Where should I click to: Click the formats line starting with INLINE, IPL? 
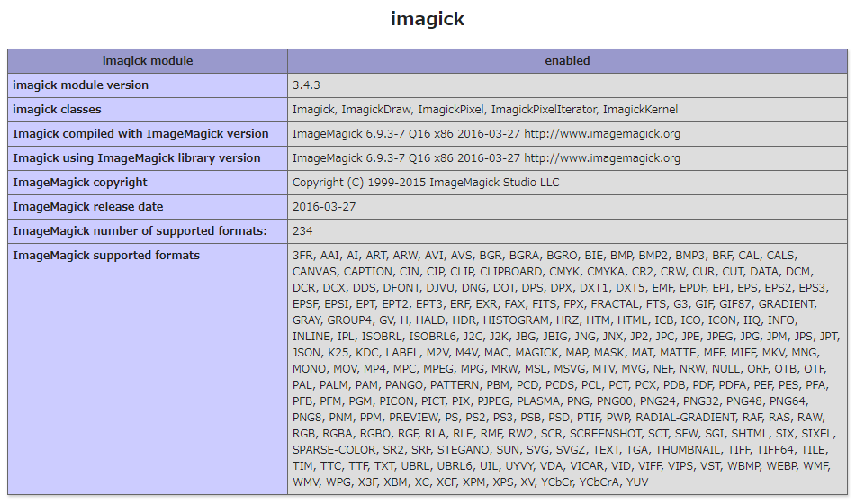[x=565, y=337]
